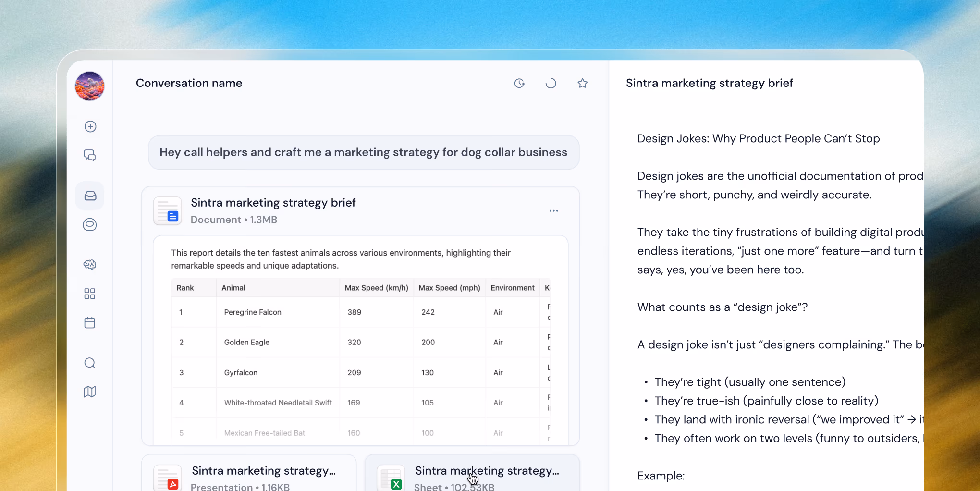Select the 'White-throated Needletail Swift' cell
This screenshot has height=491, width=980.
click(278, 403)
